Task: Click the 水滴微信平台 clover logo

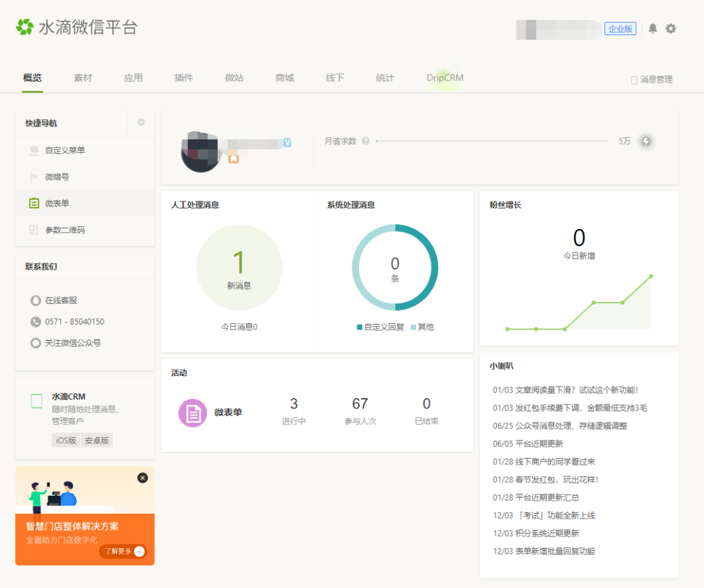Action: [x=25, y=28]
